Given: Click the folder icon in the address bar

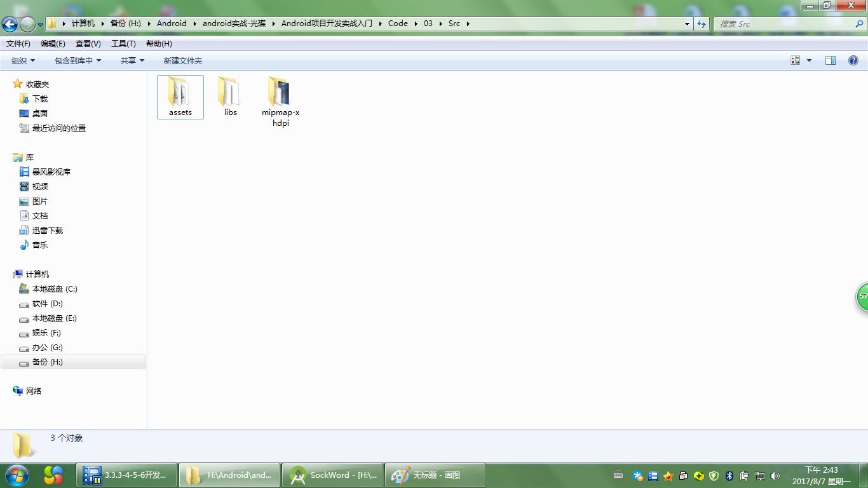Looking at the screenshot, I should tap(52, 24).
